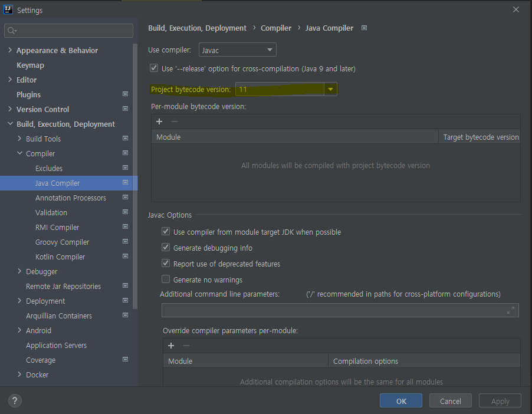Select Plugins in settings tree

click(28, 95)
